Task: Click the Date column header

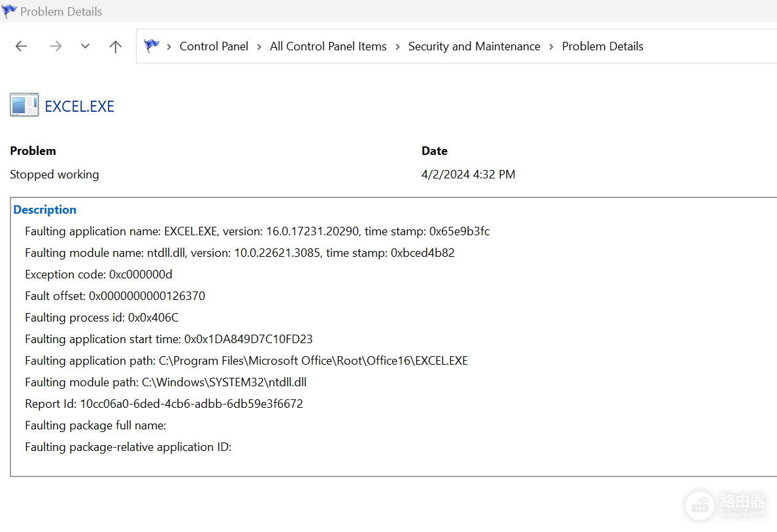Action: tap(435, 151)
